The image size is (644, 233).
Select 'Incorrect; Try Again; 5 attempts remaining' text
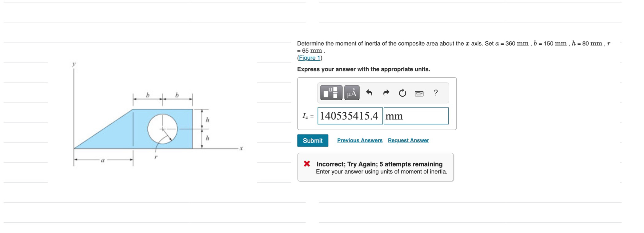pyautogui.click(x=379, y=164)
